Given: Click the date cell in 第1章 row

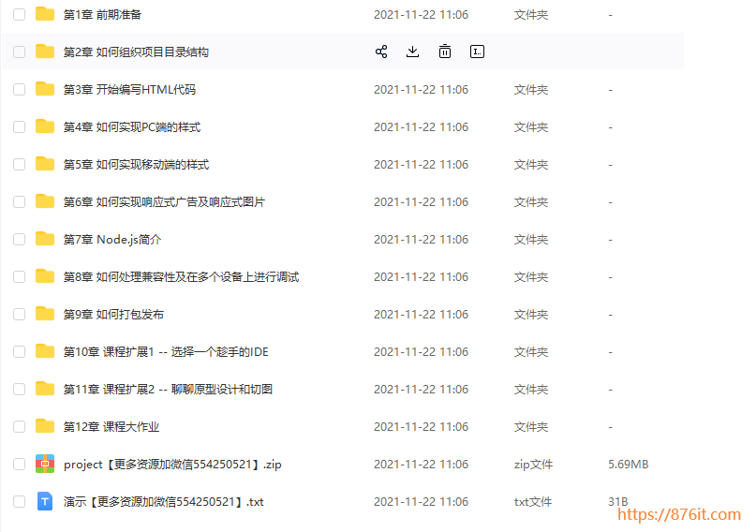Looking at the screenshot, I should coord(421,15).
